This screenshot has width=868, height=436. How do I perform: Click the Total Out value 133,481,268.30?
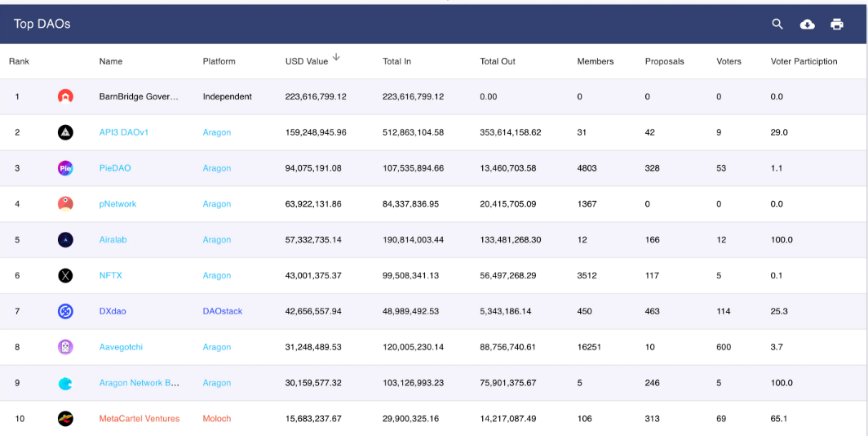click(x=511, y=240)
